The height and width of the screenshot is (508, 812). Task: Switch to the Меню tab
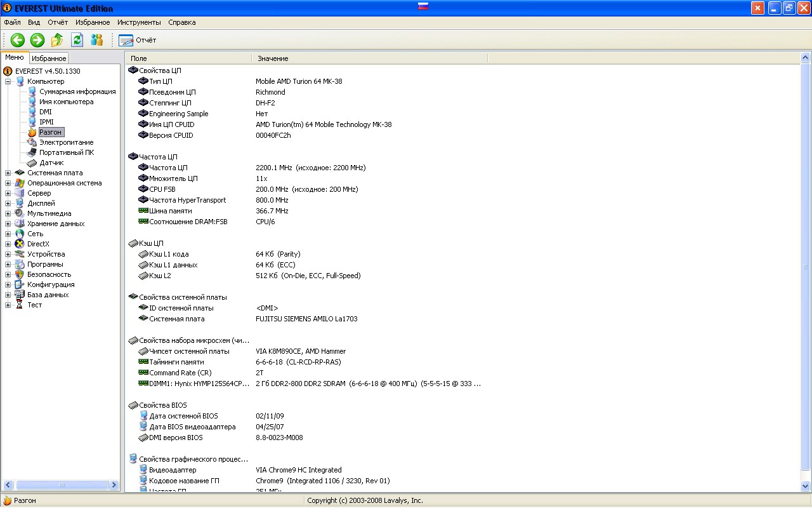(x=15, y=57)
